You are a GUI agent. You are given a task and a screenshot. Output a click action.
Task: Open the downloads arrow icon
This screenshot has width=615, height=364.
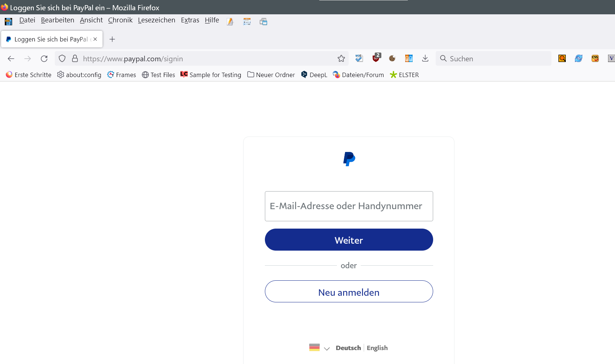(425, 58)
